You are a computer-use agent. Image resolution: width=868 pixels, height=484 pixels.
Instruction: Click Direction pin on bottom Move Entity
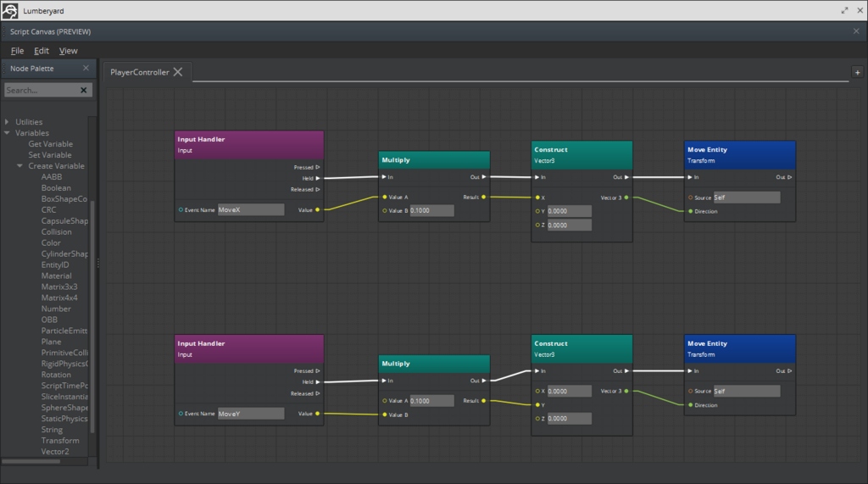[x=690, y=405]
